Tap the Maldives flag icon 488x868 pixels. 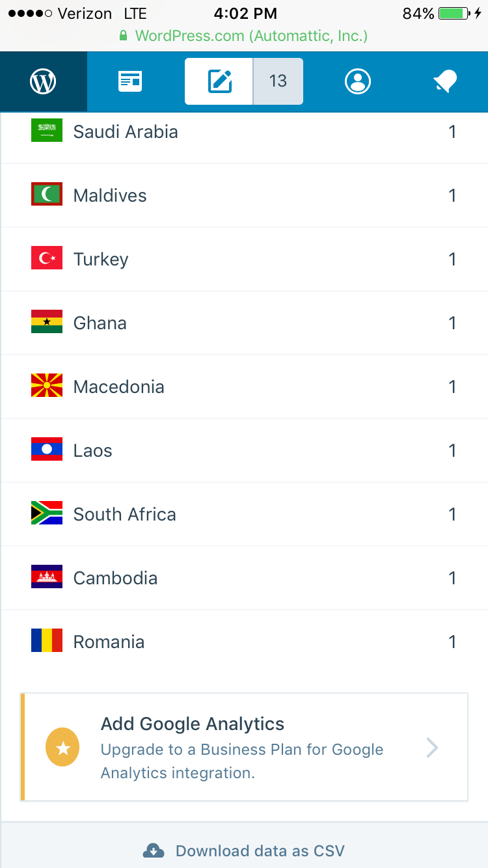pyautogui.click(x=47, y=195)
